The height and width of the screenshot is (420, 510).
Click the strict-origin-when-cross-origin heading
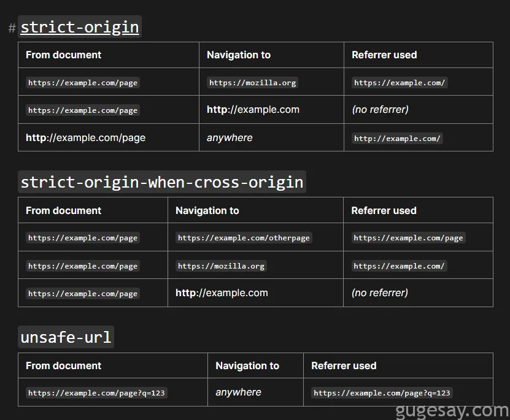pos(162,182)
